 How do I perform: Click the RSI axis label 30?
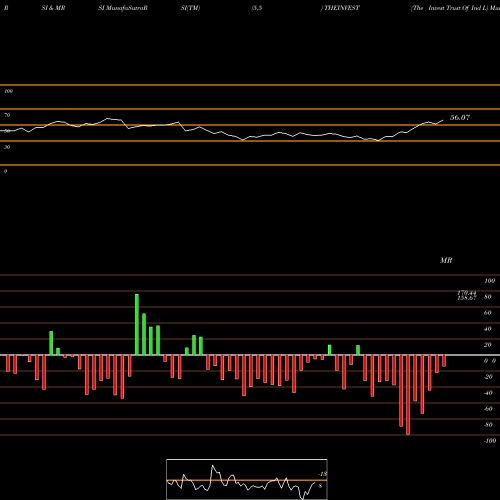point(7,147)
